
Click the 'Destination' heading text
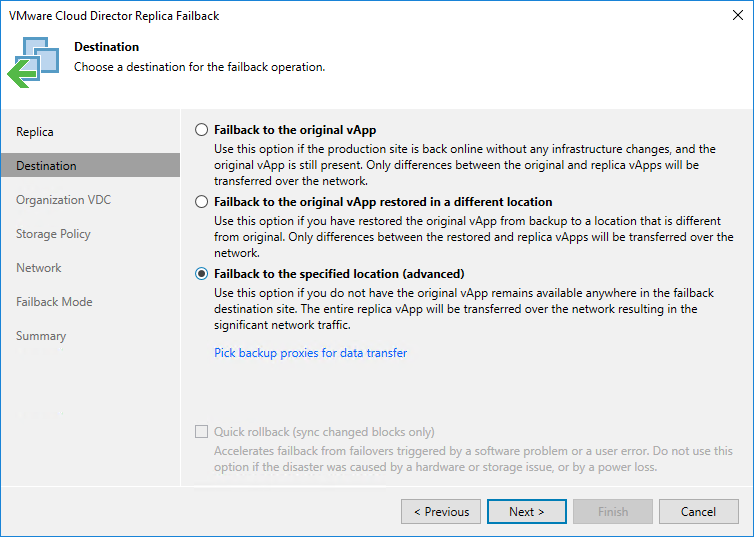(106, 47)
